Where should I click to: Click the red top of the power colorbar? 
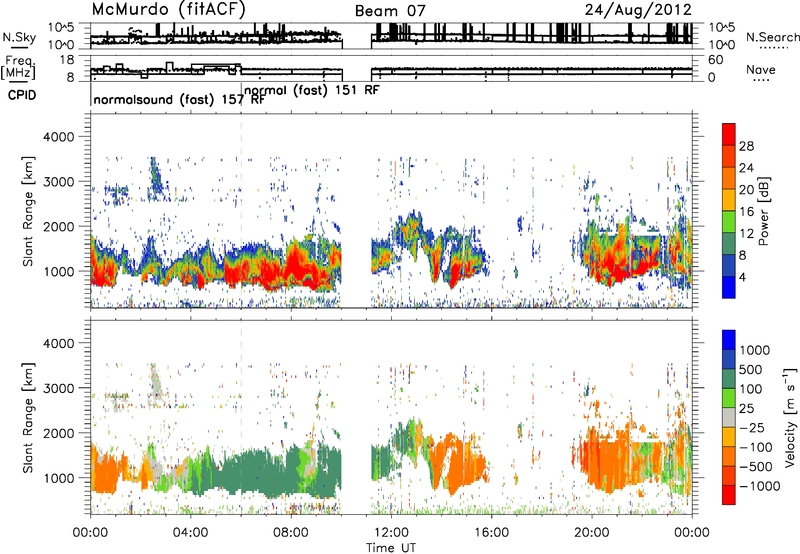click(x=729, y=135)
